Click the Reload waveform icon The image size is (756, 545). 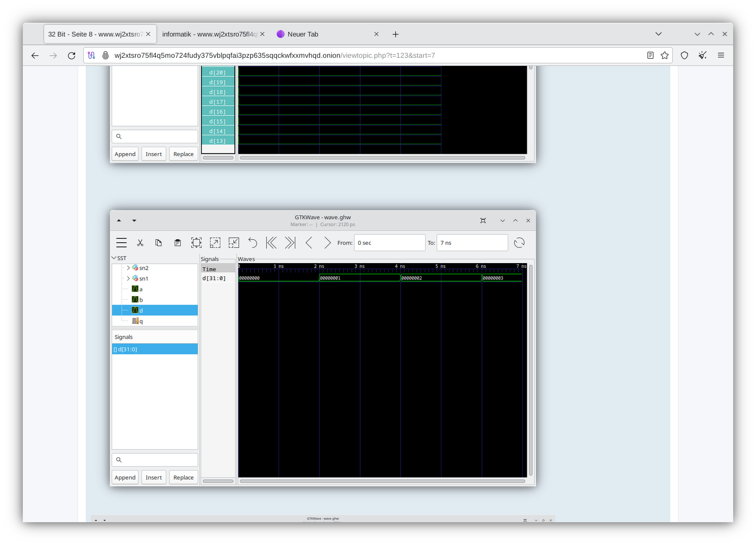pos(519,242)
